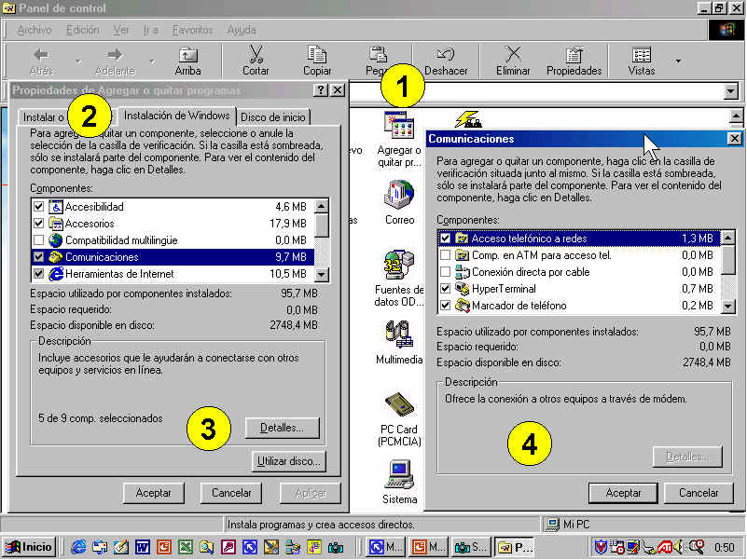Image resolution: width=747 pixels, height=560 pixels.
Task: Click the Arriba folder-up icon
Action: click(x=187, y=55)
